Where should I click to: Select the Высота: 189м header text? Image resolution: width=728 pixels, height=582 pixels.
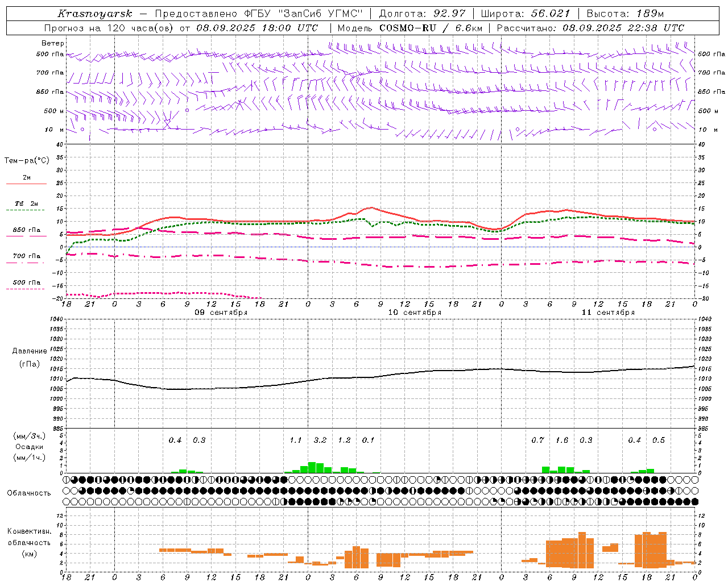625,14
